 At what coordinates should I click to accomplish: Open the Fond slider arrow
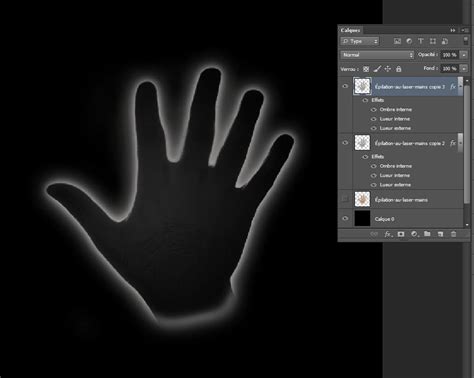click(464, 69)
